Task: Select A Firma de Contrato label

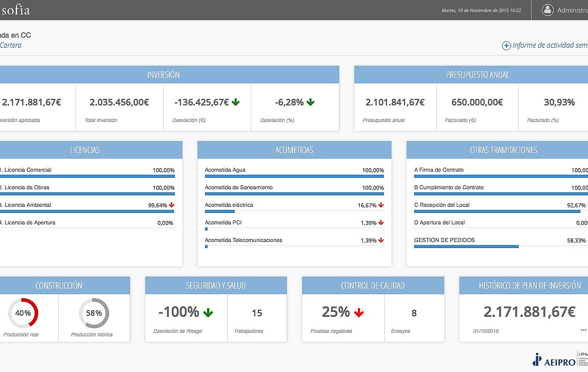Action: pyautogui.click(x=439, y=170)
